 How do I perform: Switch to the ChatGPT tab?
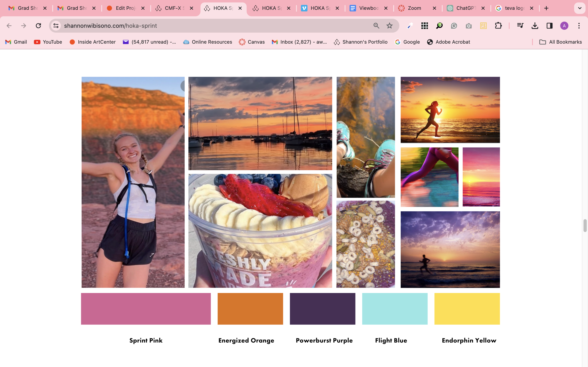[x=465, y=8]
